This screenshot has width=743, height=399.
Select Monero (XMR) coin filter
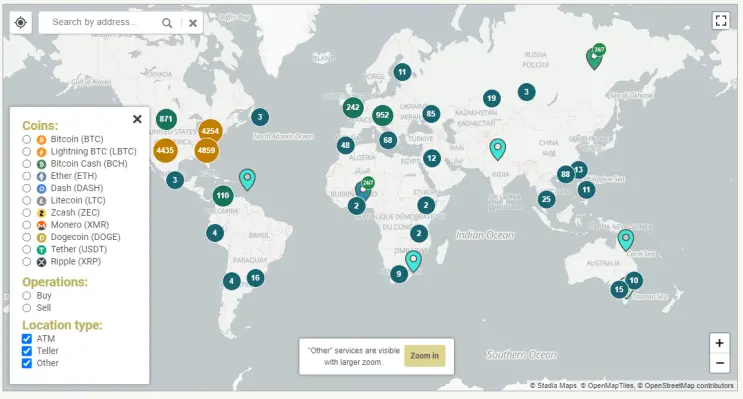pyautogui.click(x=27, y=225)
